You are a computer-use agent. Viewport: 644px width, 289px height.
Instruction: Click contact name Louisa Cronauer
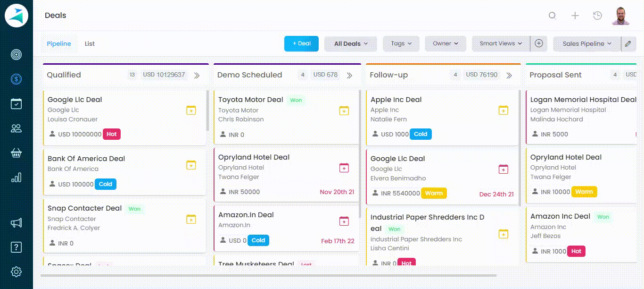coord(73,119)
